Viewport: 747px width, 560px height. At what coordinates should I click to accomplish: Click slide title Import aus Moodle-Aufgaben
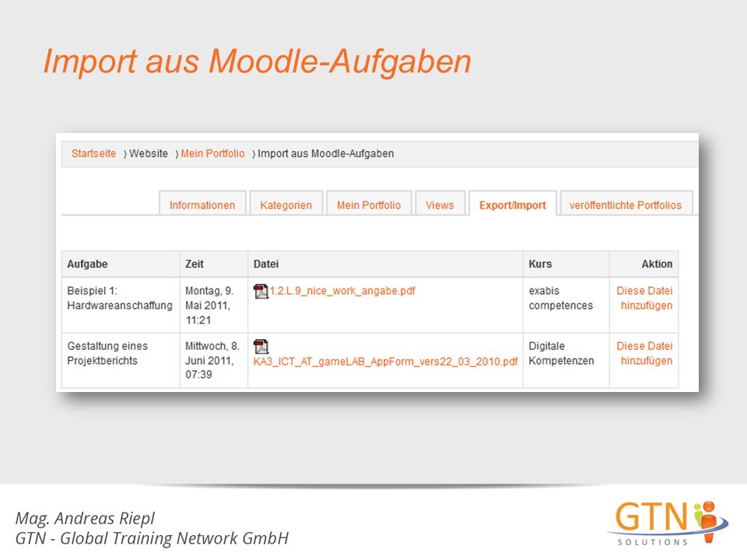tap(258, 61)
